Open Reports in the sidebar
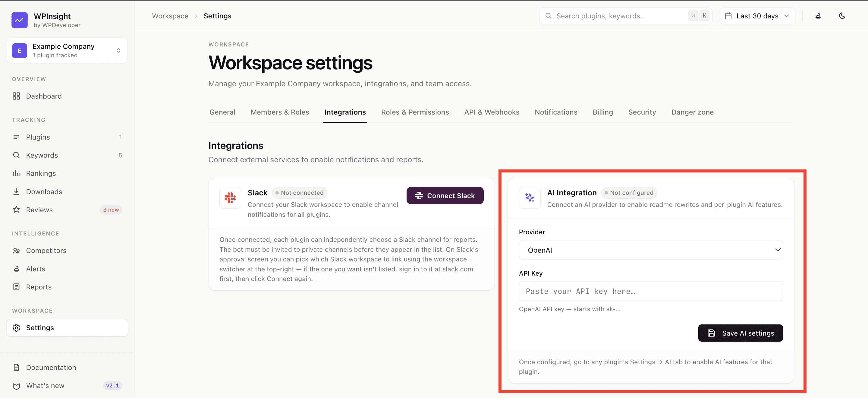Viewport: 868px width, 398px height. pyautogui.click(x=67, y=287)
